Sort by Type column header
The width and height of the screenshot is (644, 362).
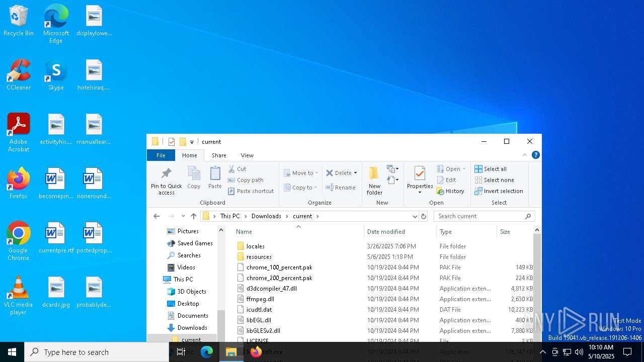pyautogui.click(x=466, y=232)
